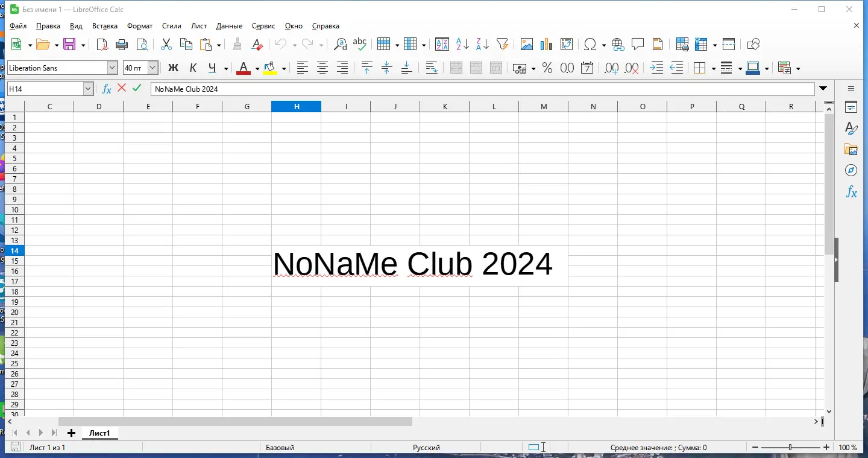Screen dimensions: 868x458
Task: Paste from clipboard
Action: coord(206,44)
